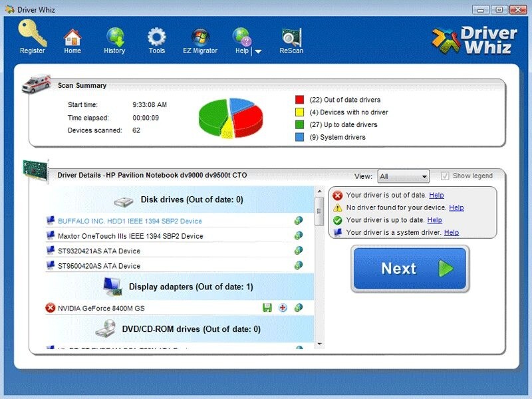Open Help link for out of date driver
The height and width of the screenshot is (399, 532).
436,195
